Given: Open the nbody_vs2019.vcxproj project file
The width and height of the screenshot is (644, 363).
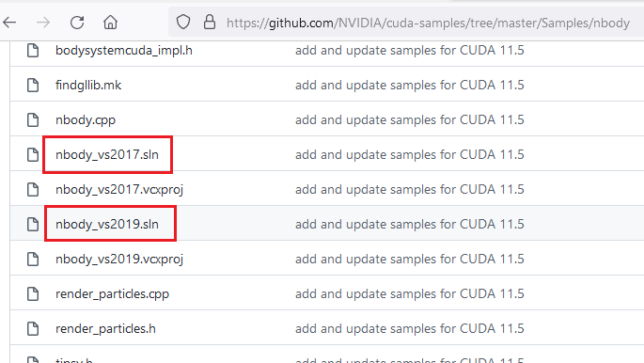Looking at the screenshot, I should pyautogui.click(x=119, y=260).
